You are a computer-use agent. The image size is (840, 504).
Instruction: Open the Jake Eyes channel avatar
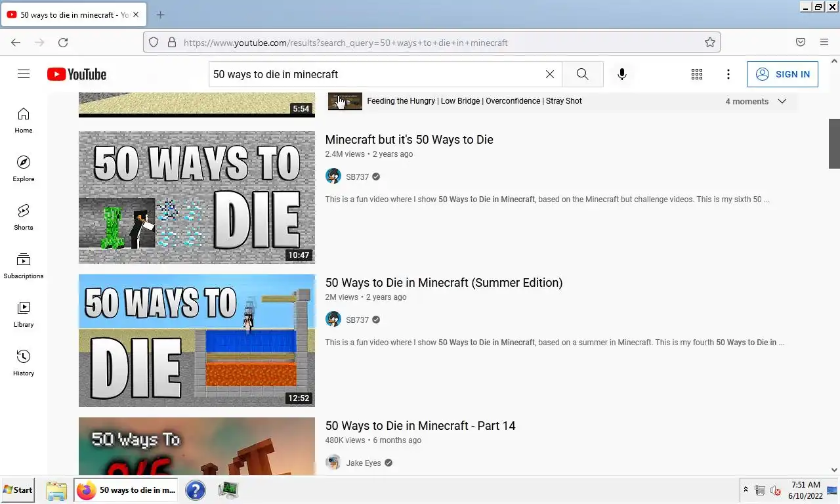click(333, 463)
